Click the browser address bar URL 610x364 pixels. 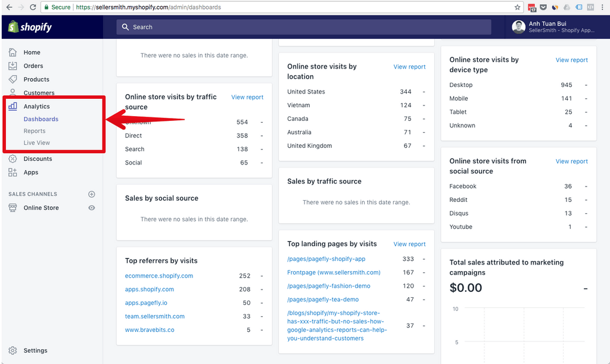click(x=148, y=7)
